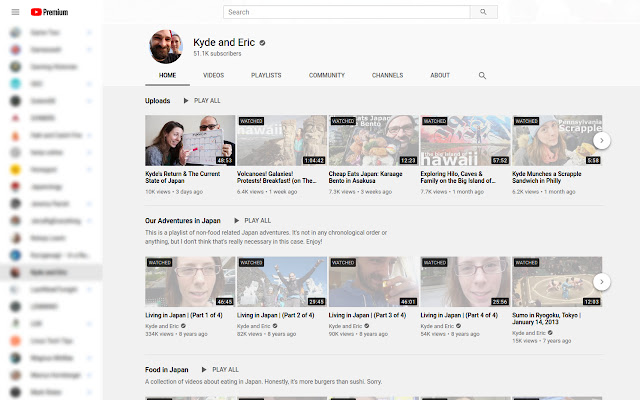The height and width of the screenshot is (400, 640).
Task: Go to the COMMUNITY tab
Action: 327,75
